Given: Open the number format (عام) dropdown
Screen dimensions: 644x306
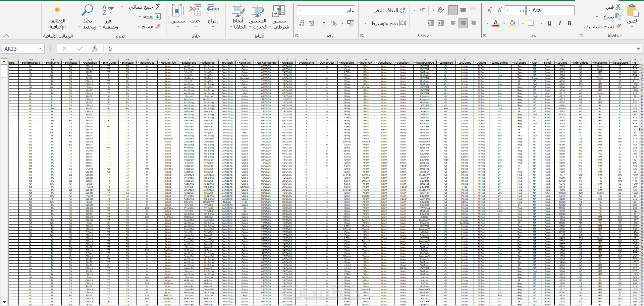Looking at the screenshot, I should point(300,10).
